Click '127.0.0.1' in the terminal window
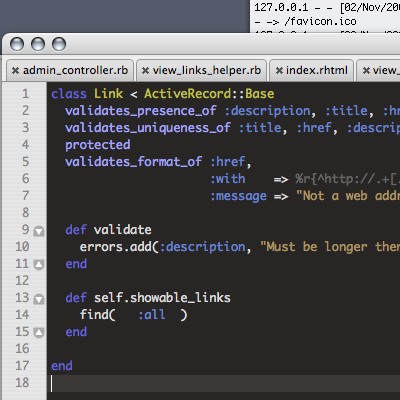The height and width of the screenshot is (400, 400). point(282,7)
